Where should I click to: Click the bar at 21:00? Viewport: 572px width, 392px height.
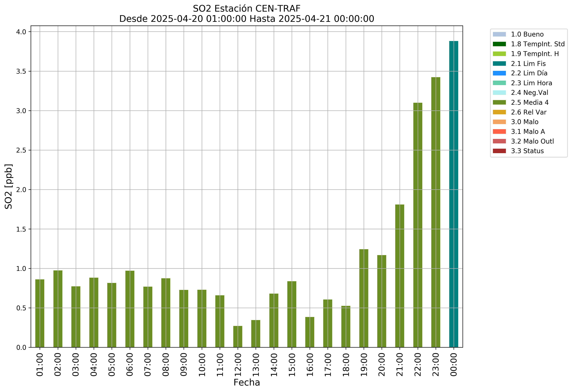tap(400, 276)
